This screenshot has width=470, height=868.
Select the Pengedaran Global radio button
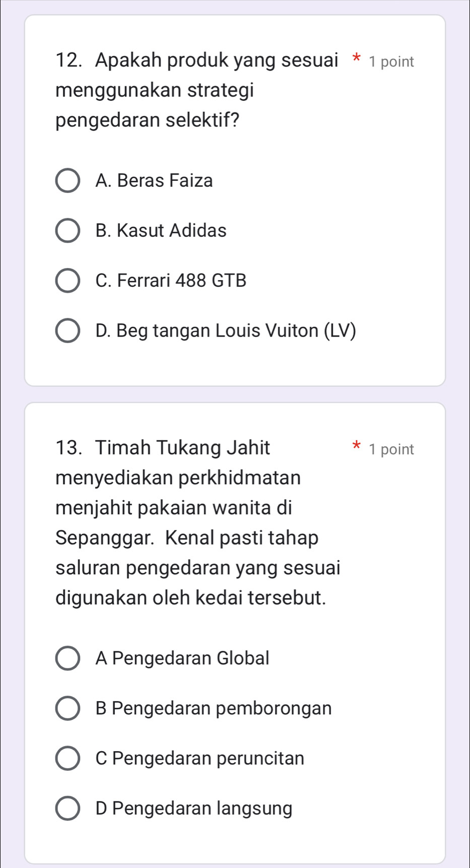click(67, 658)
